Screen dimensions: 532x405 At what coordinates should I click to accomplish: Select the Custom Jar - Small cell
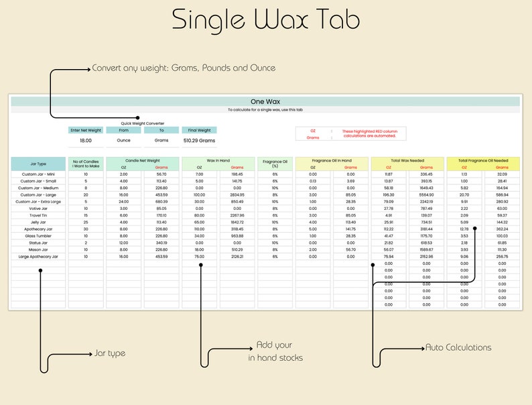tap(38, 181)
